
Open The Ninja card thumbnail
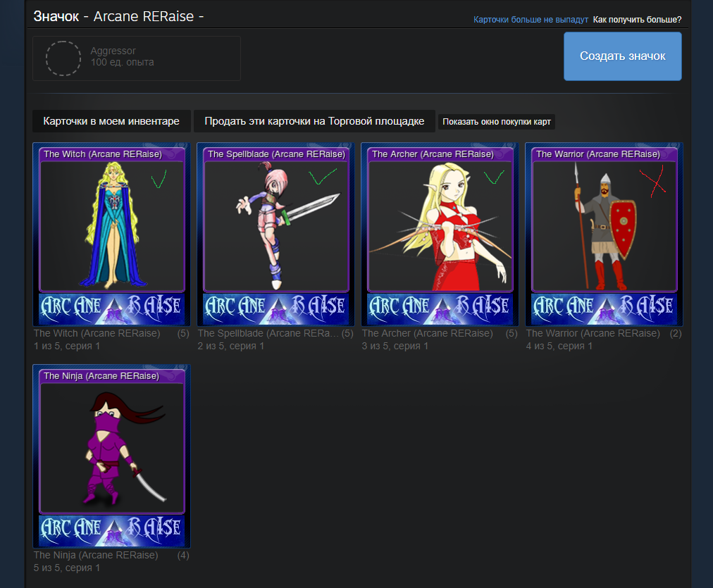[112, 456]
